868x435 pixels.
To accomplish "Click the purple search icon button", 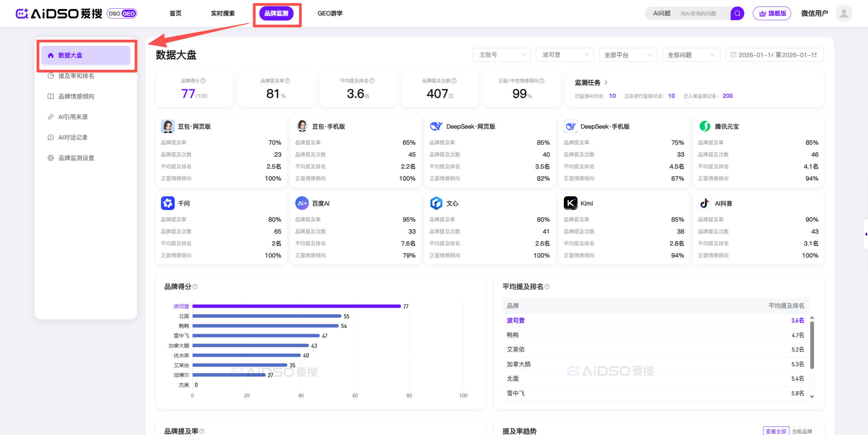I will pos(737,13).
